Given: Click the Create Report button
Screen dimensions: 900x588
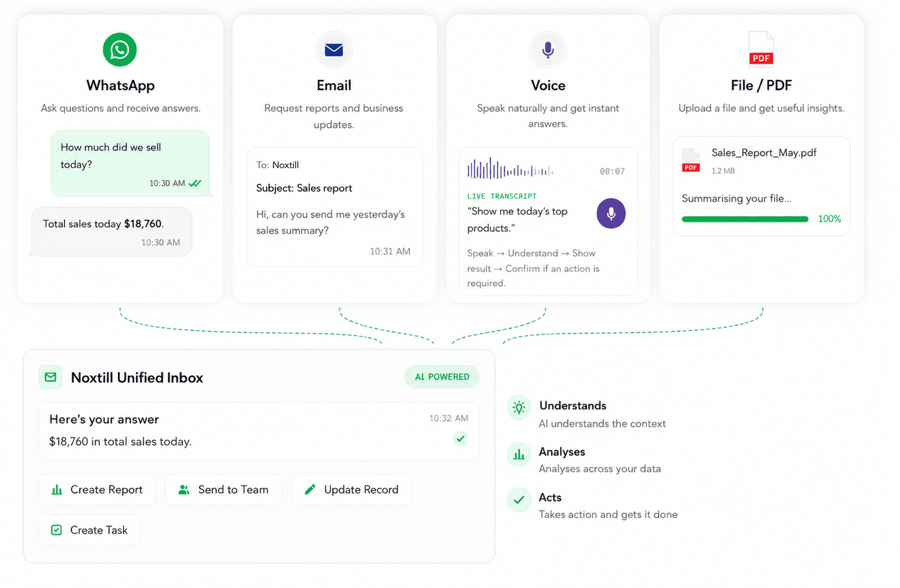Looking at the screenshot, I should pos(97,489).
